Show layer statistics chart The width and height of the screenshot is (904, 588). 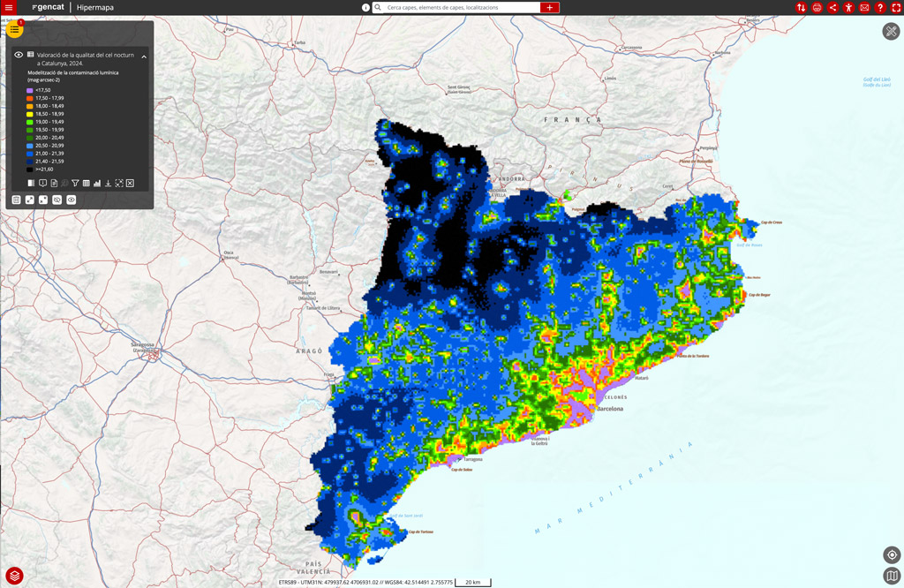97,184
